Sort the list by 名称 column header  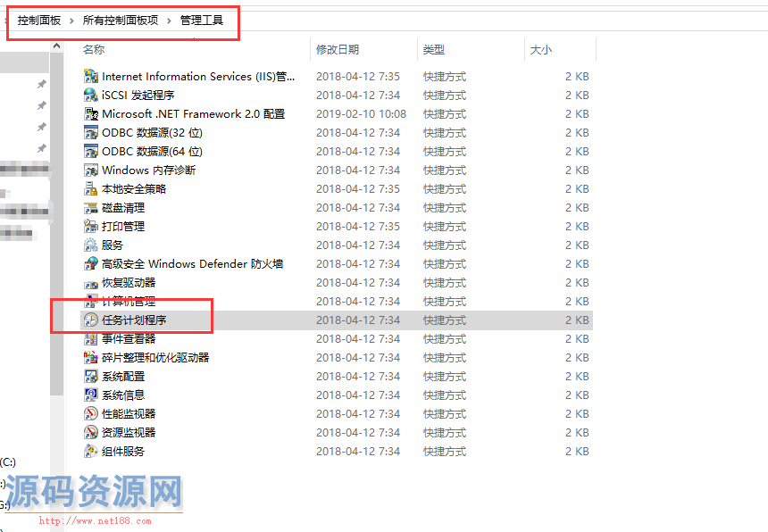[94, 50]
